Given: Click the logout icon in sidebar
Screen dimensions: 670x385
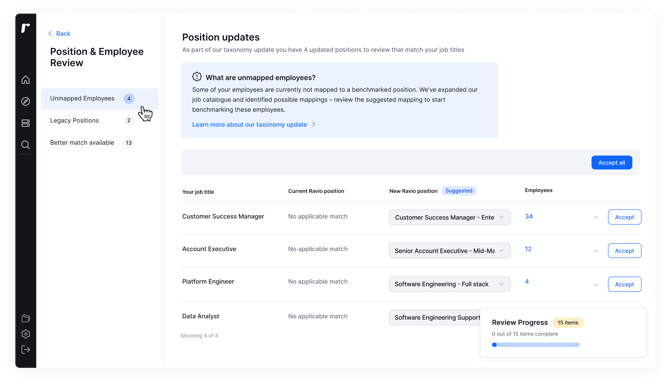Looking at the screenshot, I should [26, 350].
